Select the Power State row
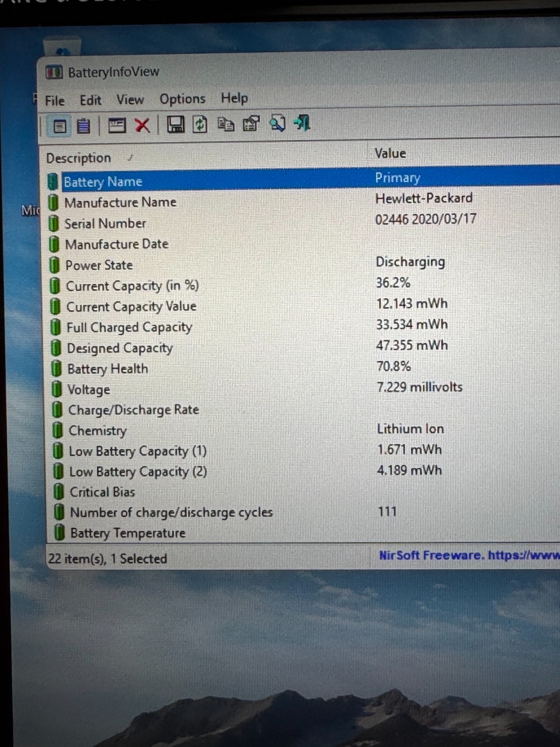Viewport: 560px width, 747px height. click(x=303, y=264)
